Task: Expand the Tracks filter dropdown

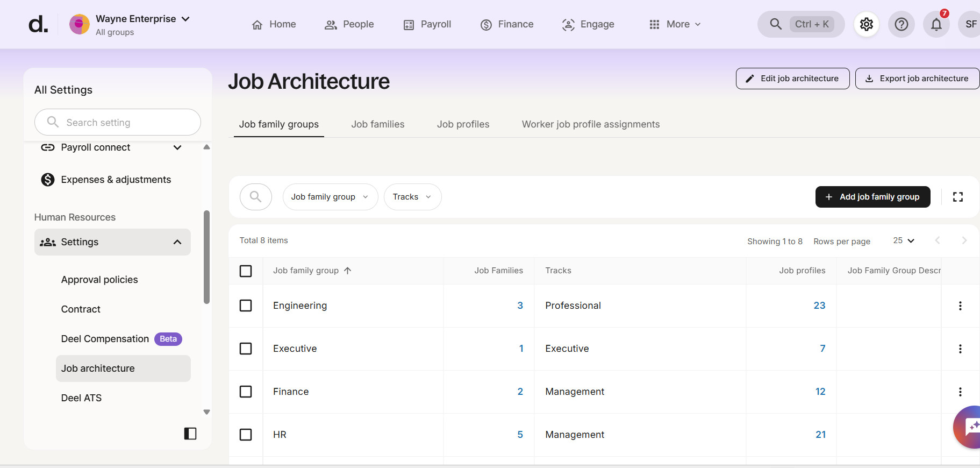Action: click(412, 197)
